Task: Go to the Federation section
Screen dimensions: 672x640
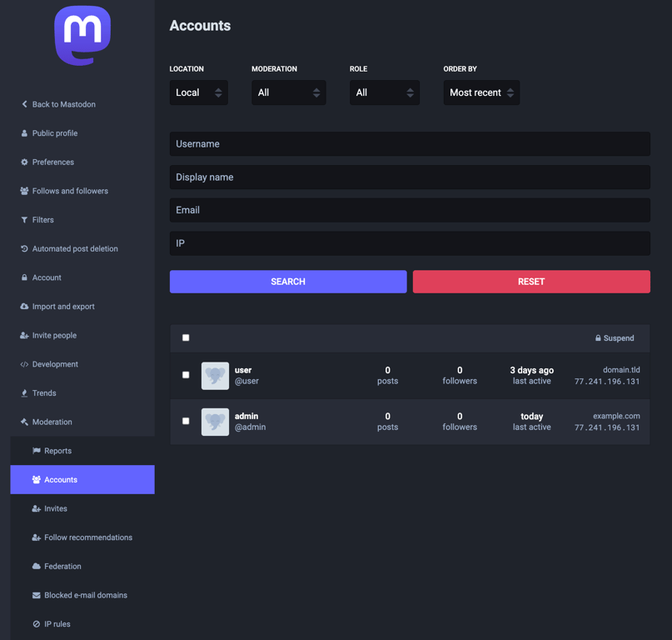Action: click(62, 566)
